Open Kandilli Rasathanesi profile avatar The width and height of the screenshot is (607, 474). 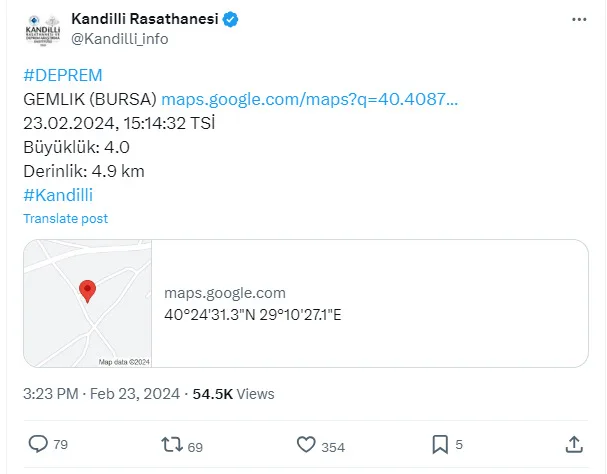pyautogui.click(x=43, y=30)
